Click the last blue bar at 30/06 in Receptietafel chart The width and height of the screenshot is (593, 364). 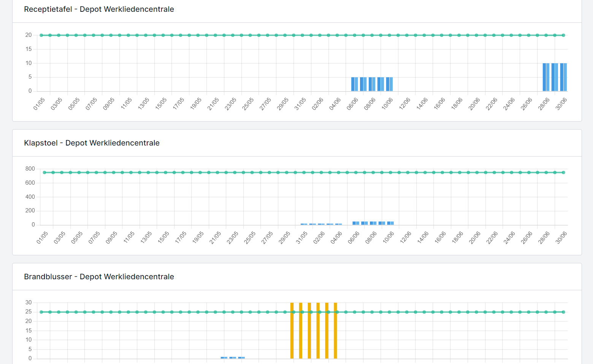[563, 77]
